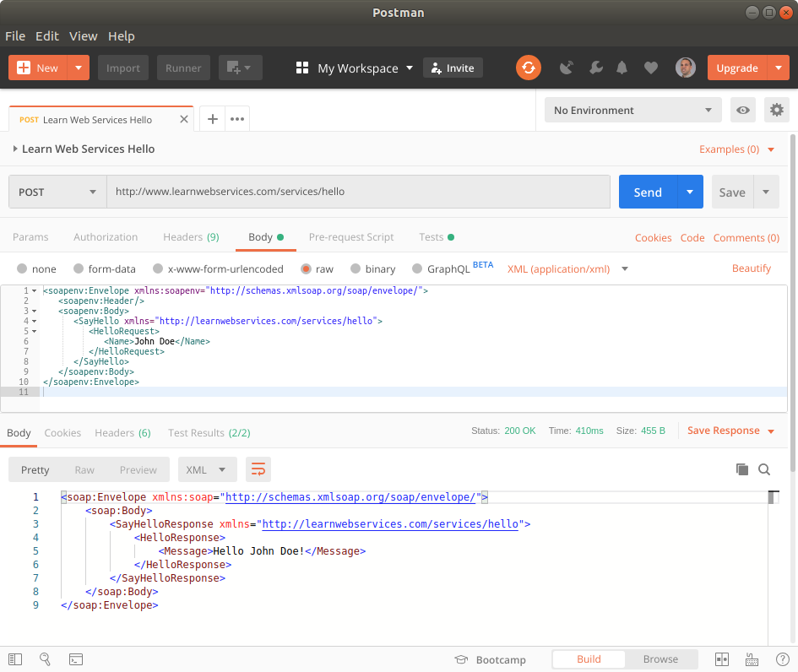Screen dimensions: 798x672
Task: Open the help question mark icon
Action: 782,659
